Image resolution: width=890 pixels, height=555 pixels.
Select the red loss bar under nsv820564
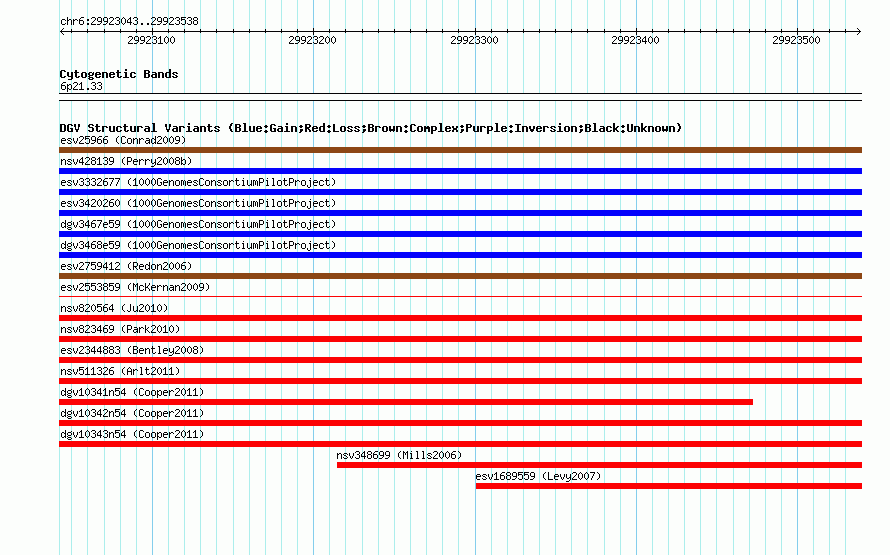pyautogui.click(x=460, y=318)
